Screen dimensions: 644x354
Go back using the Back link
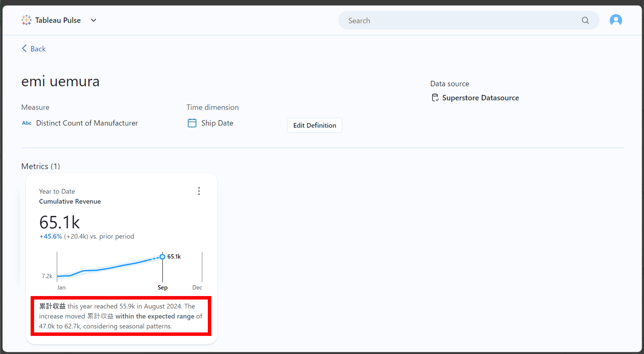(x=34, y=48)
